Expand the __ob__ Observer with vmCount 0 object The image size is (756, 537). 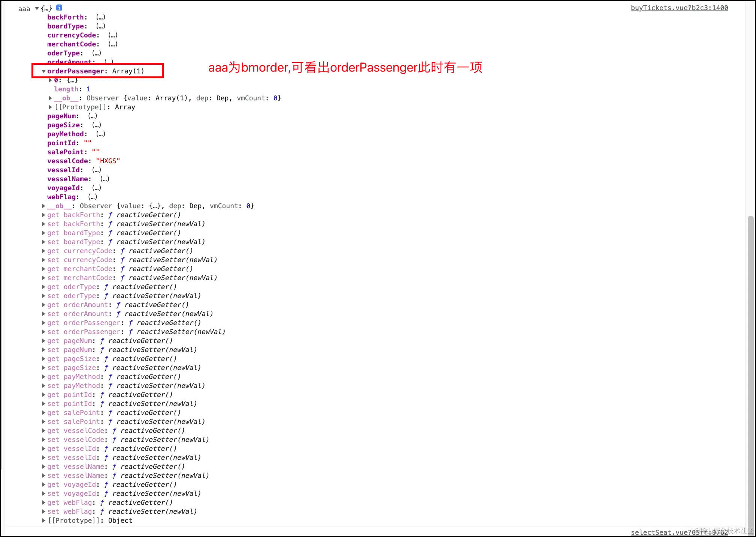pos(44,206)
